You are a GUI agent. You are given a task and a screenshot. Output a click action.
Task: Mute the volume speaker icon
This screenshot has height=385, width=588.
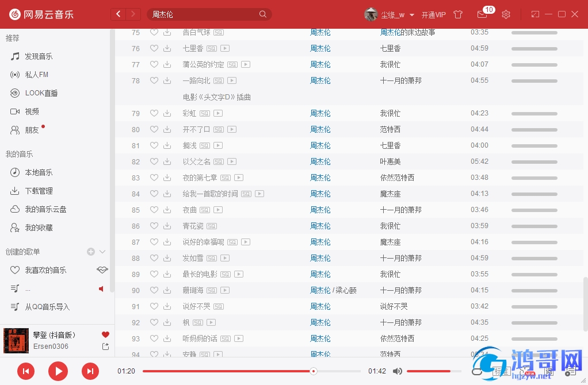397,371
